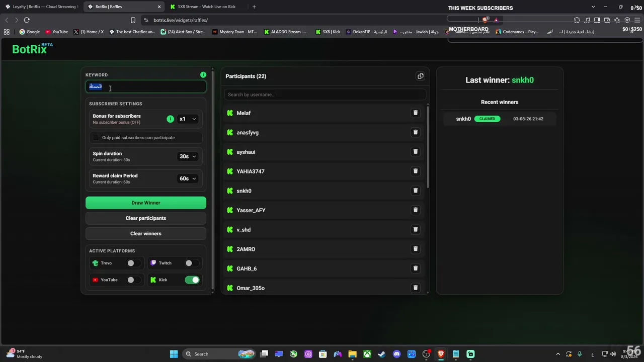Enable the YouTube platform toggle
This screenshot has height=362, width=644.
tap(133, 280)
